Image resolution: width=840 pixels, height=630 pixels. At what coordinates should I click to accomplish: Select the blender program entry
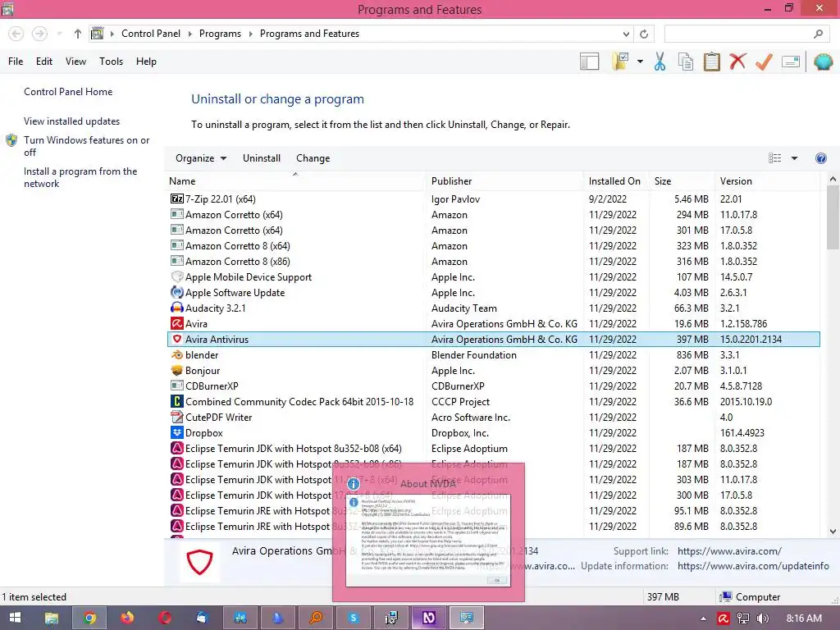(494, 354)
